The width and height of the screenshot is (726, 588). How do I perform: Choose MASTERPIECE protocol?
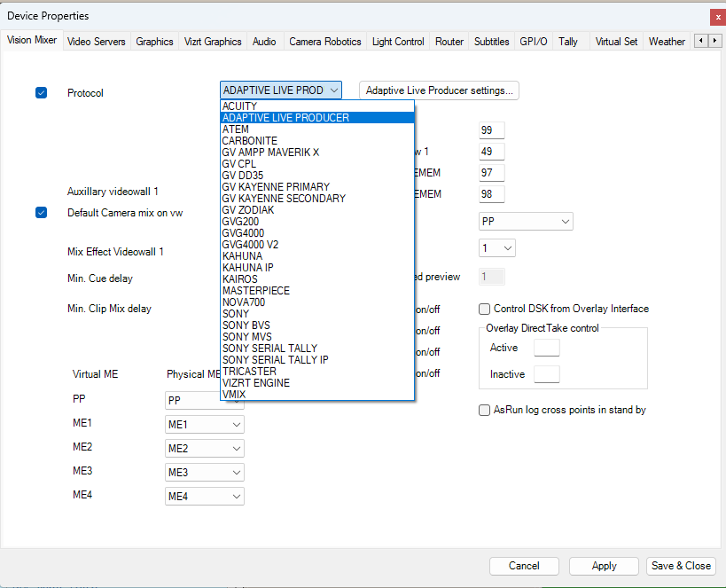pyautogui.click(x=317, y=291)
